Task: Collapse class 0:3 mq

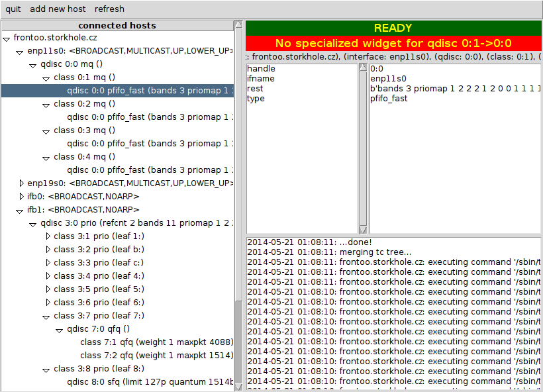Action: (x=46, y=132)
